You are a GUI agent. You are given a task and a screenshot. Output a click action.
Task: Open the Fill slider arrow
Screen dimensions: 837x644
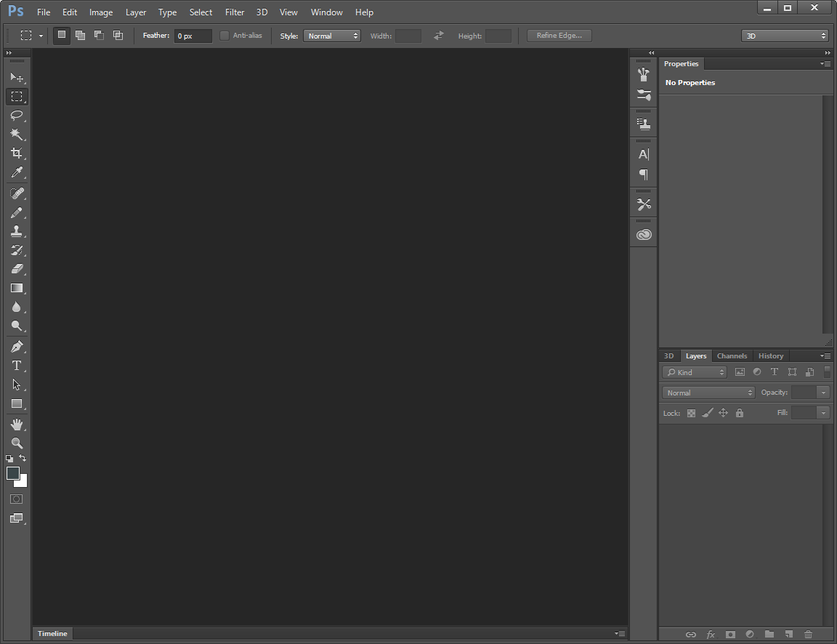tap(823, 413)
